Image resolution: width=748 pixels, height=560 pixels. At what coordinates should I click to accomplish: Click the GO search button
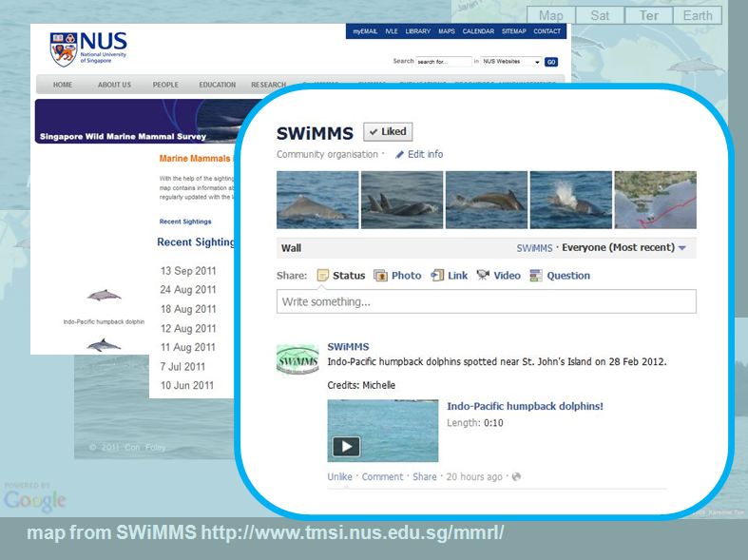click(x=551, y=62)
